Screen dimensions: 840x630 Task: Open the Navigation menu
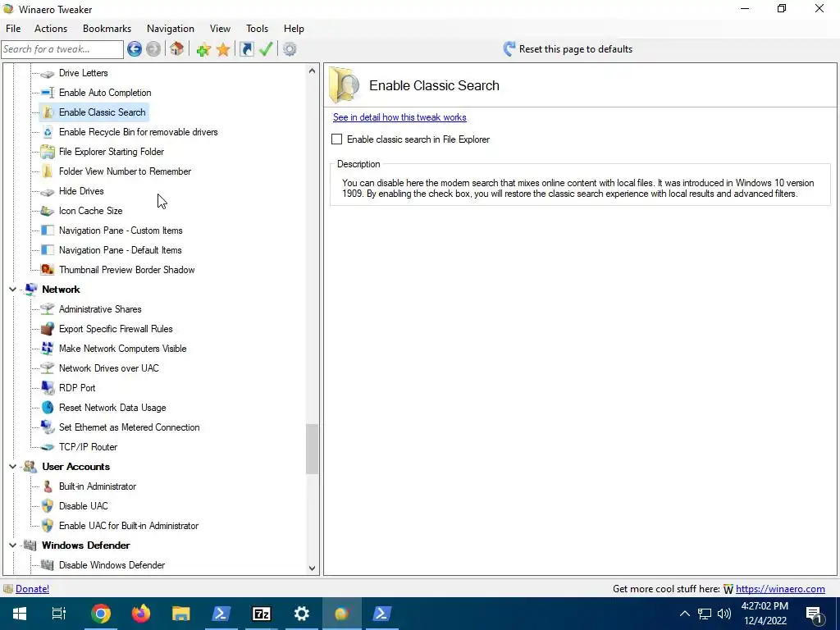tap(171, 29)
